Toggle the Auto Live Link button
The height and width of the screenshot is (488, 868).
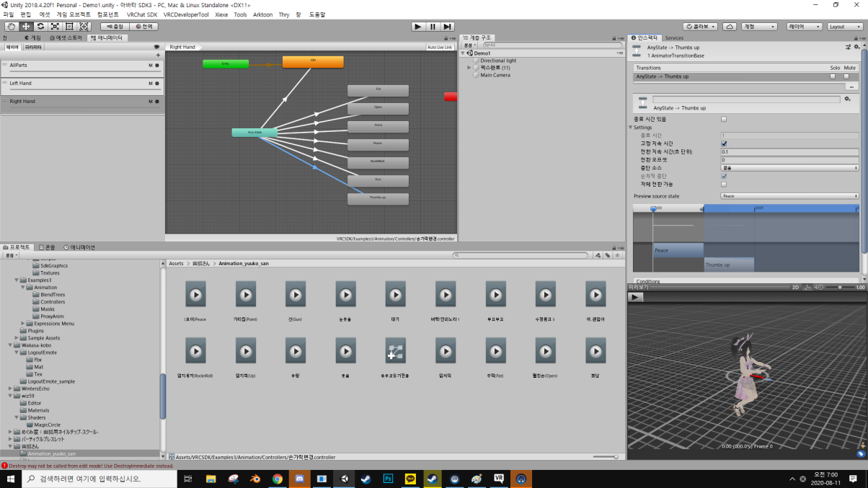click(440, 48)
